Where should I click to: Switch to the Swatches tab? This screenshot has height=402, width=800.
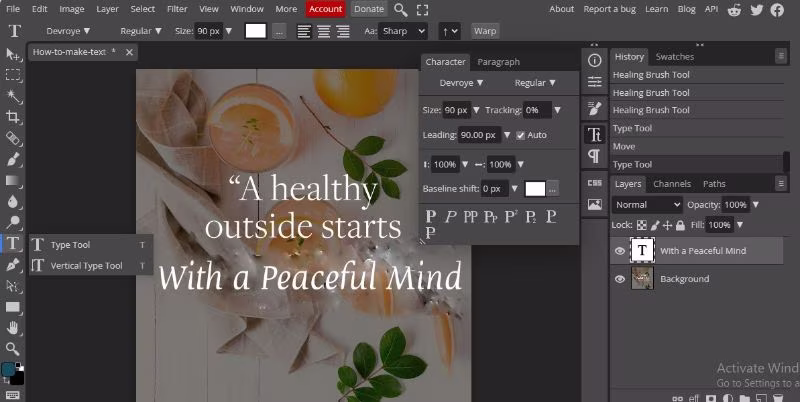[674, 57]
